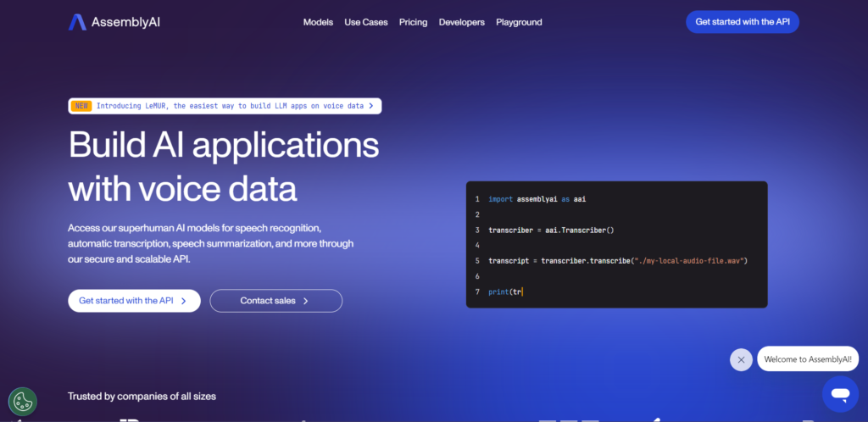This screenshot has width=868, height=422.
Task: Click the arrow chevron on the LeMUR banner
Action: (x=371, y=106)
